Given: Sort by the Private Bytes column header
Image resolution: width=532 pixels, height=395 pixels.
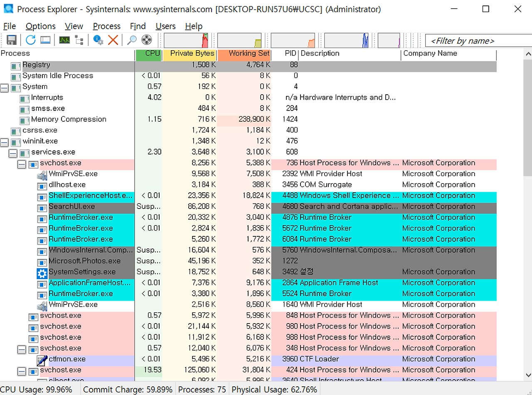Looking at the screenshot, I should click(x=189, y=54).
